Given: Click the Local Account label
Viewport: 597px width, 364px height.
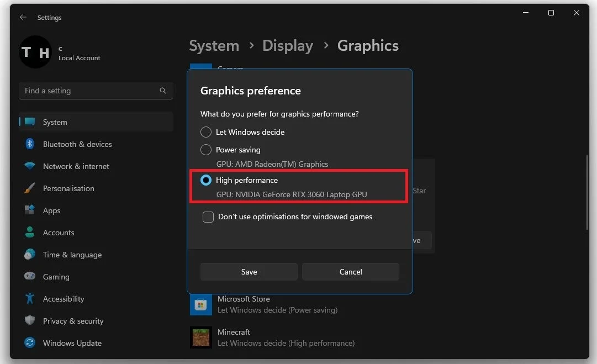Looking at the screenshot, I should [79, 58].
